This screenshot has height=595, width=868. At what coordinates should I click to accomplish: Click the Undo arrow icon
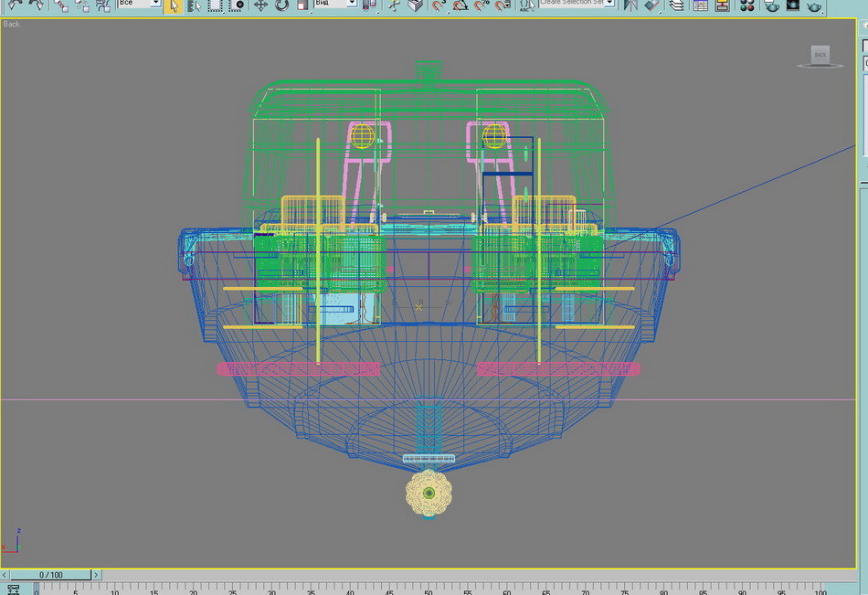[14, 5]
